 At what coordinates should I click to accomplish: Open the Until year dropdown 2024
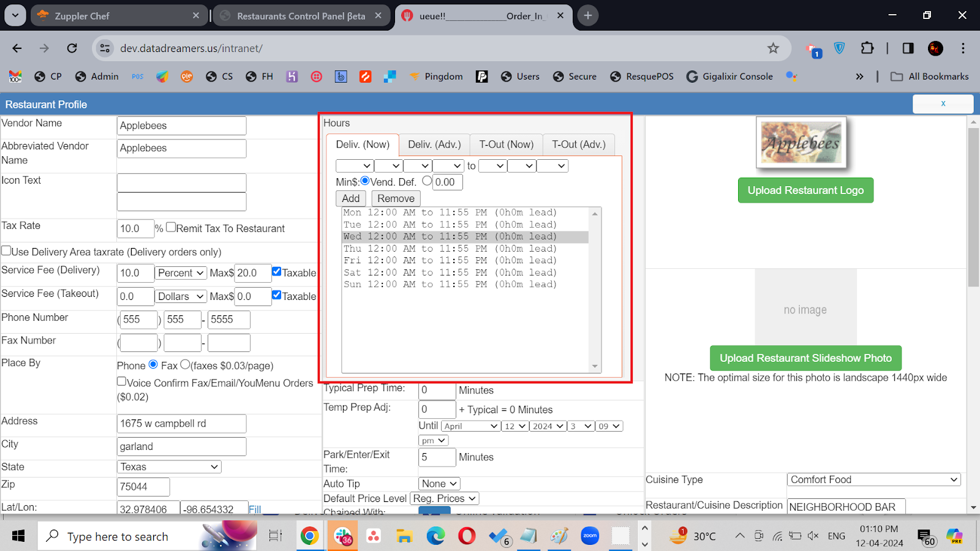click(548, 426)
